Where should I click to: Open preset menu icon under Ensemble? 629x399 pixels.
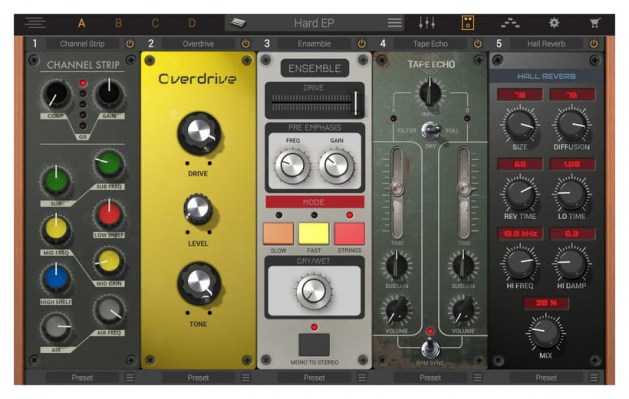361,377
